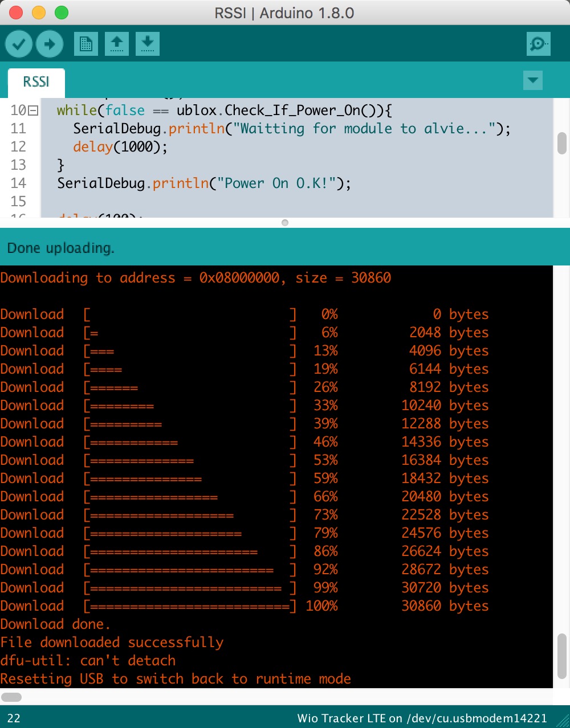This screenshot has height=728, width=570.
Task: Upload the sketch using the arrow button
Action: [50, 44]
